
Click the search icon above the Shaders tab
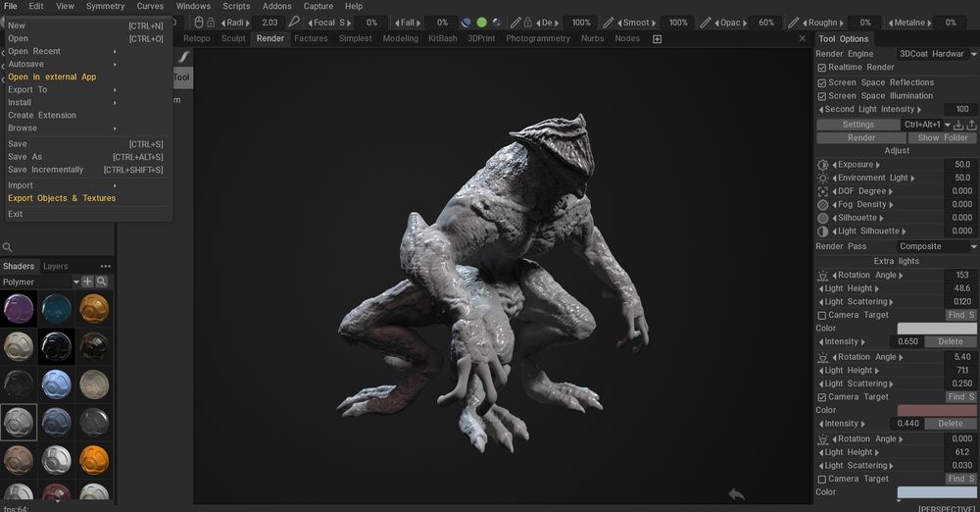pos(8,247)
